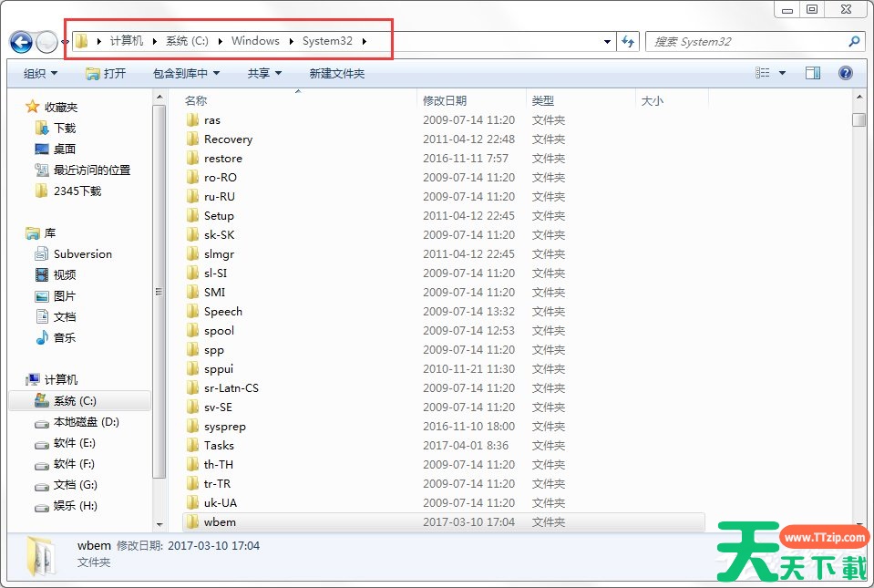This screenshot has height=588, width=874.
Task: Select the Tasks folder icon
Action: pyautogui.click(x=192, y=445)
